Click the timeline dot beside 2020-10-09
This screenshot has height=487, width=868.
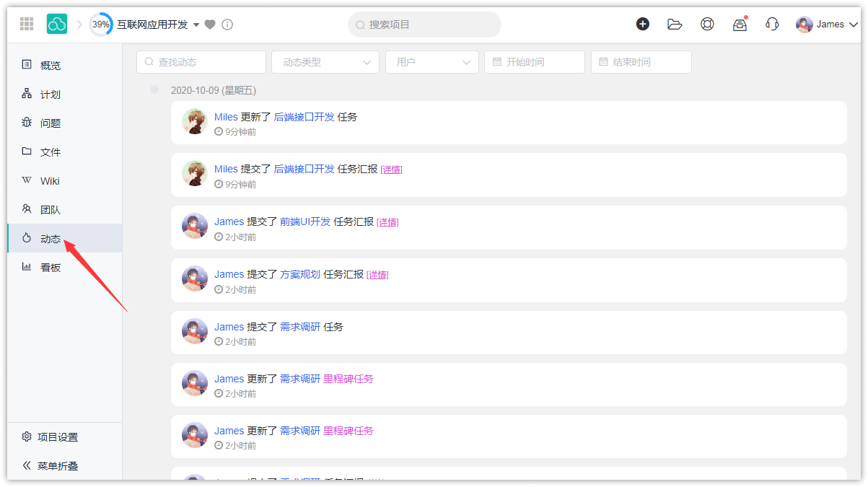(154, 89)
